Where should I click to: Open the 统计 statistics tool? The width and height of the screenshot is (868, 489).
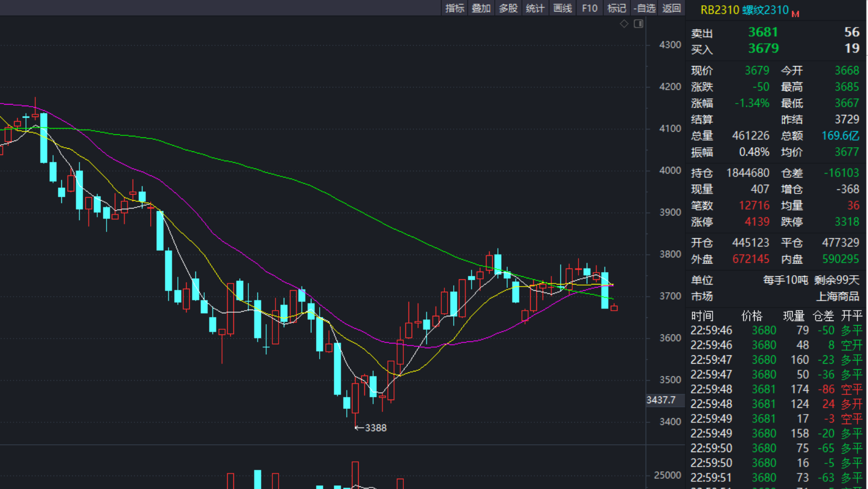point(535,8)
